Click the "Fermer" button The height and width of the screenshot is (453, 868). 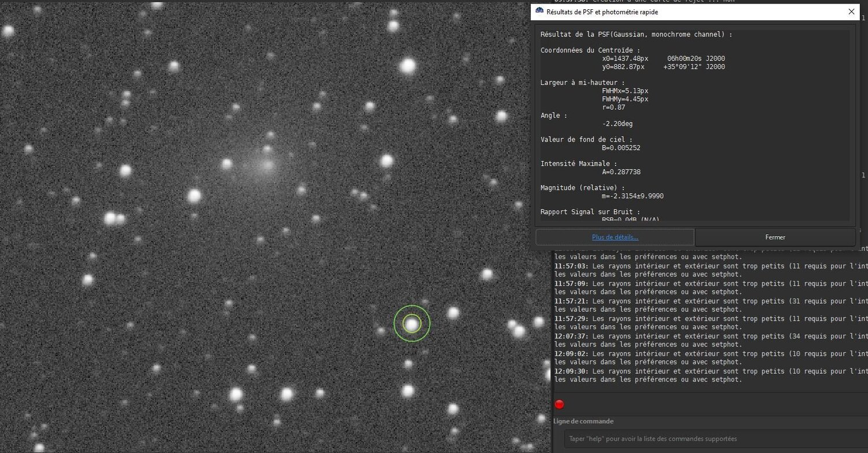point(775,237)
